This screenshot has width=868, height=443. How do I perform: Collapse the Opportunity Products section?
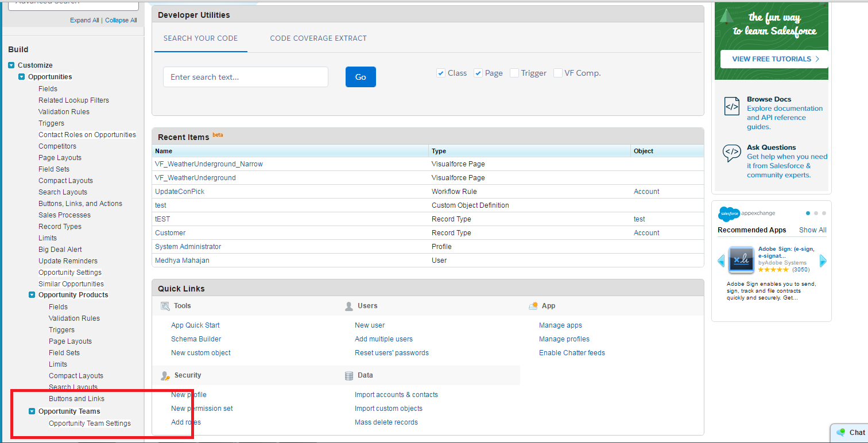32,295
